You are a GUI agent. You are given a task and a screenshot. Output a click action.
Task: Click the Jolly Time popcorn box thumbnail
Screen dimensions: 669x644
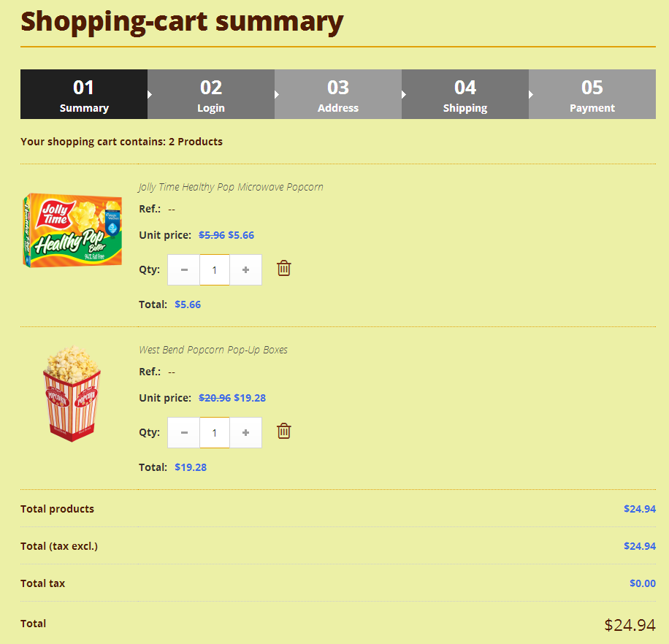click(x=72, y=230)
